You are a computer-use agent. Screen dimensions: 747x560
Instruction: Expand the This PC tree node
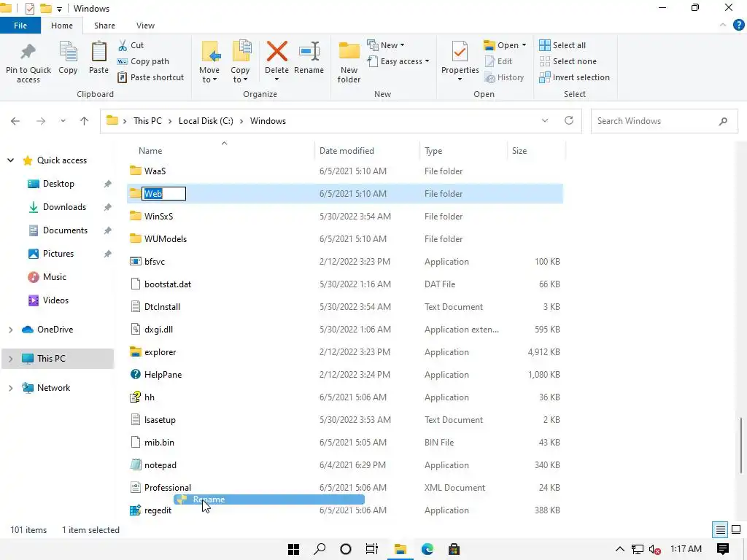click(x=10, y=359)
